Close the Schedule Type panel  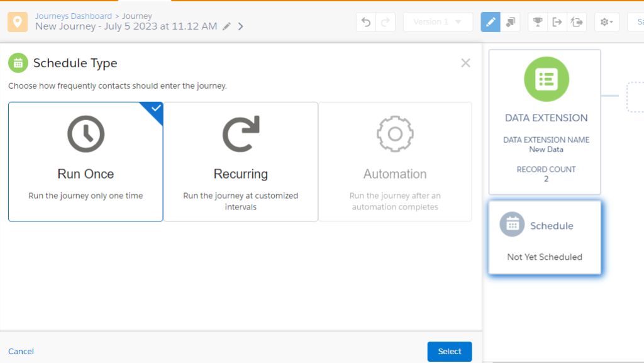pyautogui.click(x=465, y=63)
